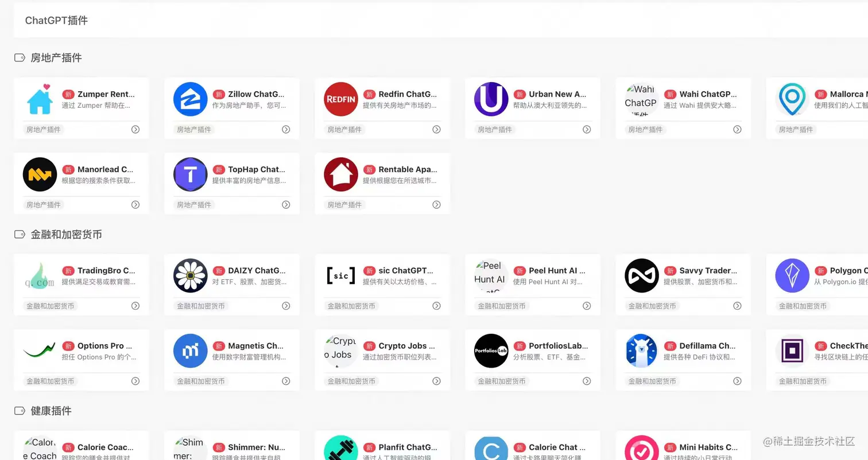This screenshot has height=460, width=868.
Task: Click the Savvy Trader infinity logo
Action: [642, 276]
